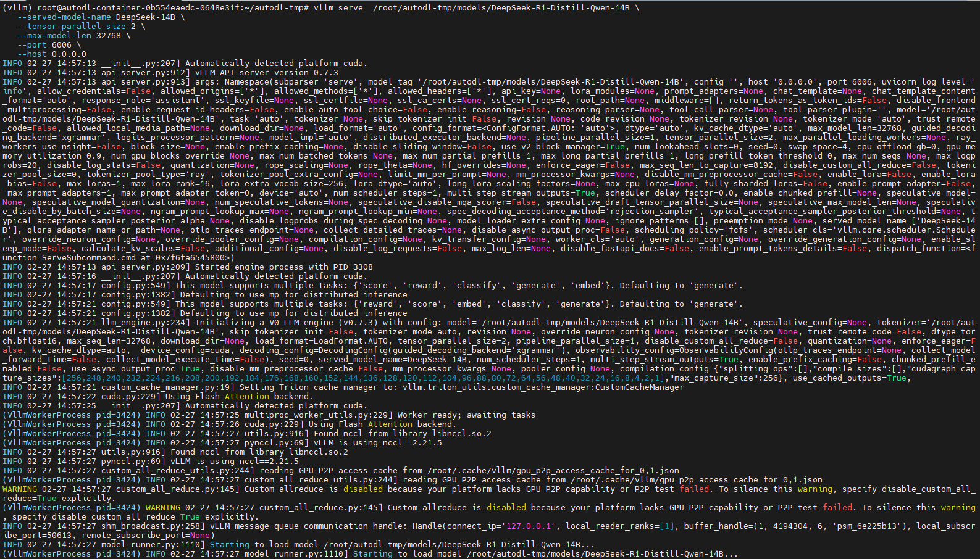The width and height of the screenshot is (980, 559).
Task: Select "uvicorn_log_level='" in the args namespace
Action: click(928, 82)
